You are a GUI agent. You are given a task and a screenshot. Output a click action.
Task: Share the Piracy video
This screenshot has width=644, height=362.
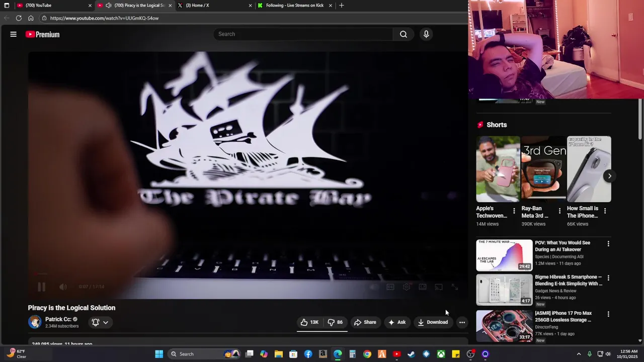click(x=365, y=322)
